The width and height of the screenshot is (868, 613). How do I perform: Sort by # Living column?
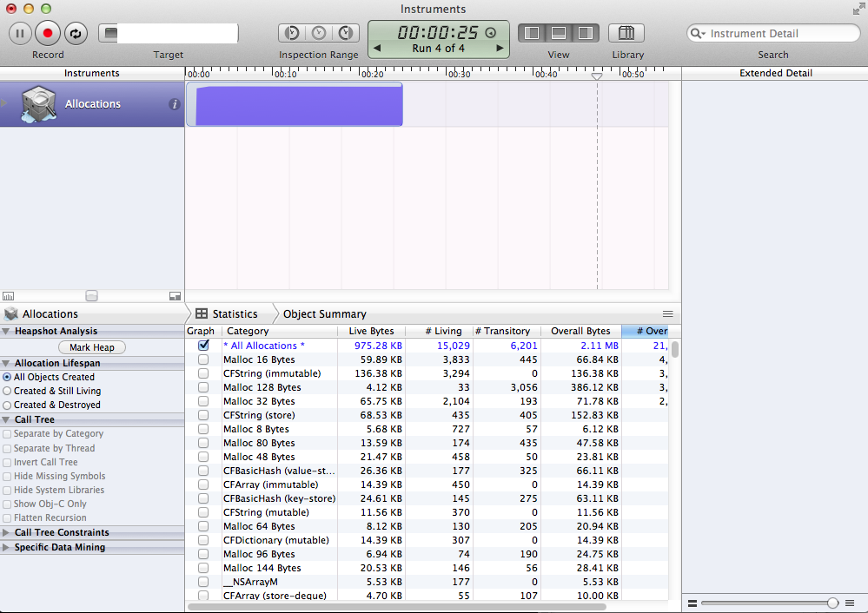(439, 331)
